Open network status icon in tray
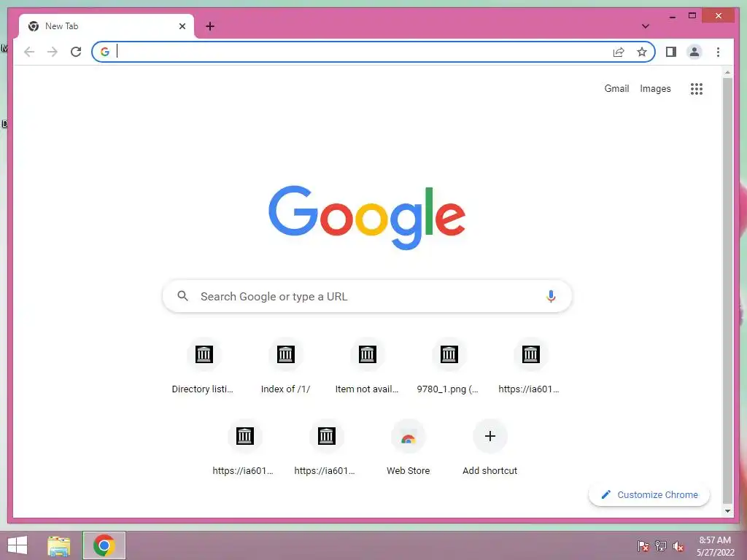The height and width of the screenshot is (560, 747). point(661,546)
